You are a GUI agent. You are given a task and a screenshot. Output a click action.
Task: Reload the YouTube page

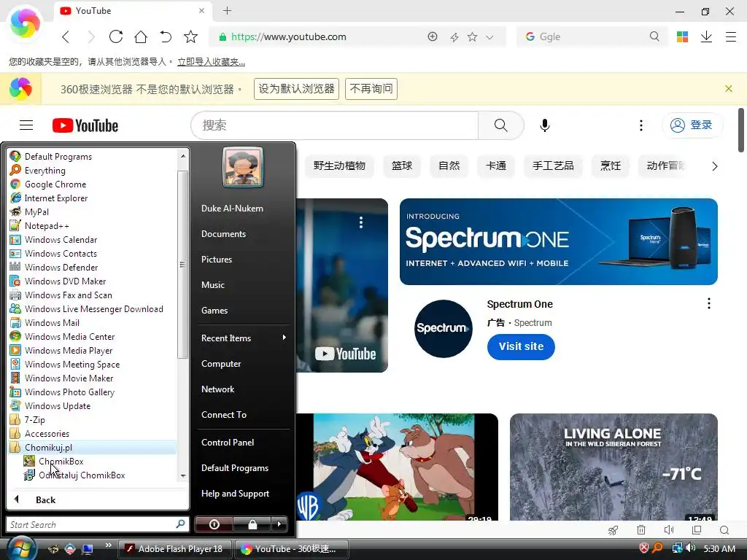116,36
